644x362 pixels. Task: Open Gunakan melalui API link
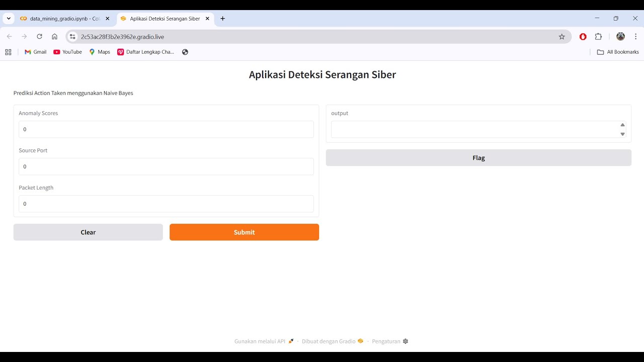[x=264, y=341]
